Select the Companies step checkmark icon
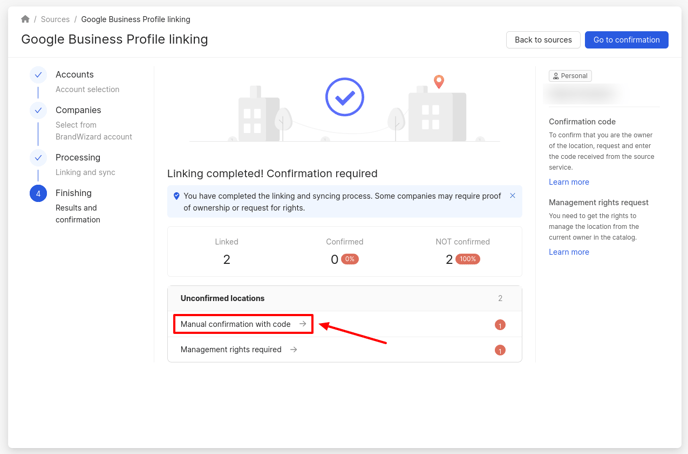The width and height of the screenshot is (688, 454). pos(38,110)
